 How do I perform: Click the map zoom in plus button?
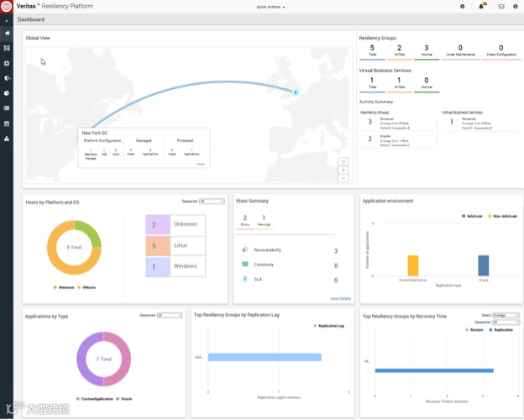(343, 171)
